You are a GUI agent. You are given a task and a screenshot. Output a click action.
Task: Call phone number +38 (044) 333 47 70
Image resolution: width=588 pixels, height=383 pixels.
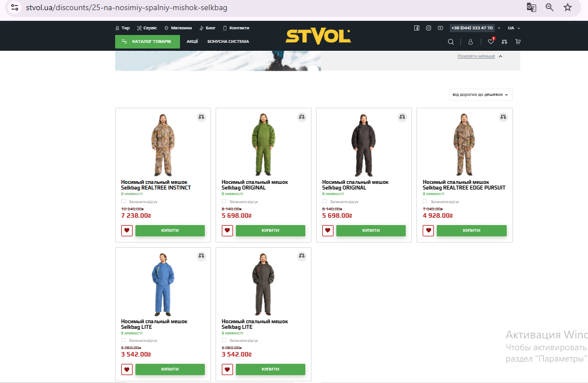click(x=472, y=28)
